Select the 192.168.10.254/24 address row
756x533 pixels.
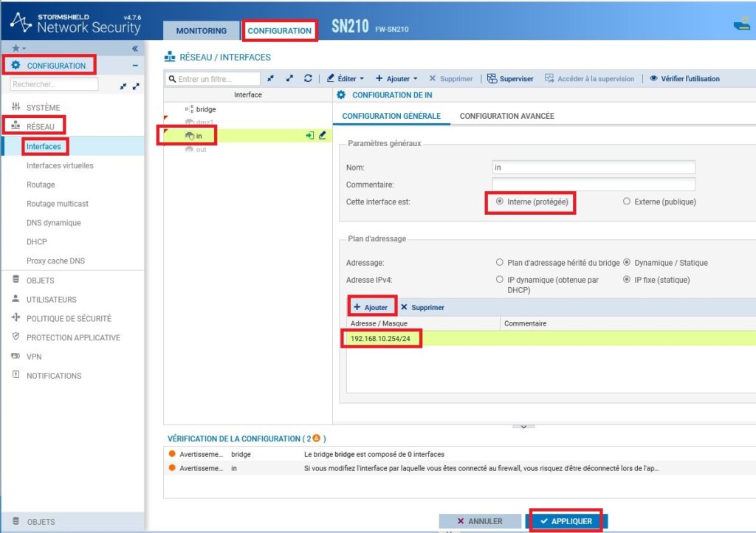coord(551,338)
